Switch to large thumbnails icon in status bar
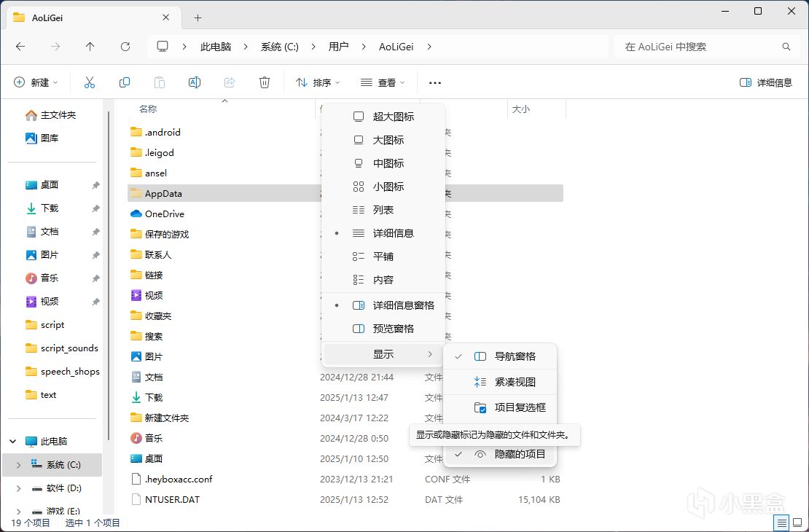 click(x=797, y=523)
